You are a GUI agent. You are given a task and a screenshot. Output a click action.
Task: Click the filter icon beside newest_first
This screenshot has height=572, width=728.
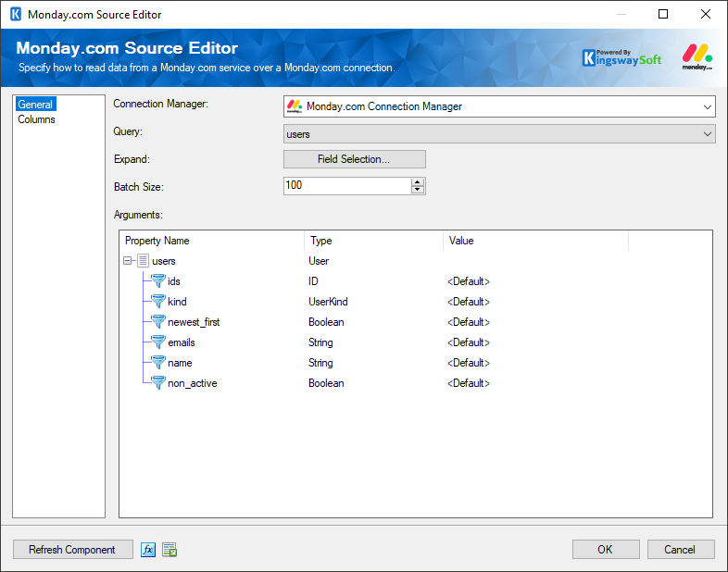click(x=158, y=321)
